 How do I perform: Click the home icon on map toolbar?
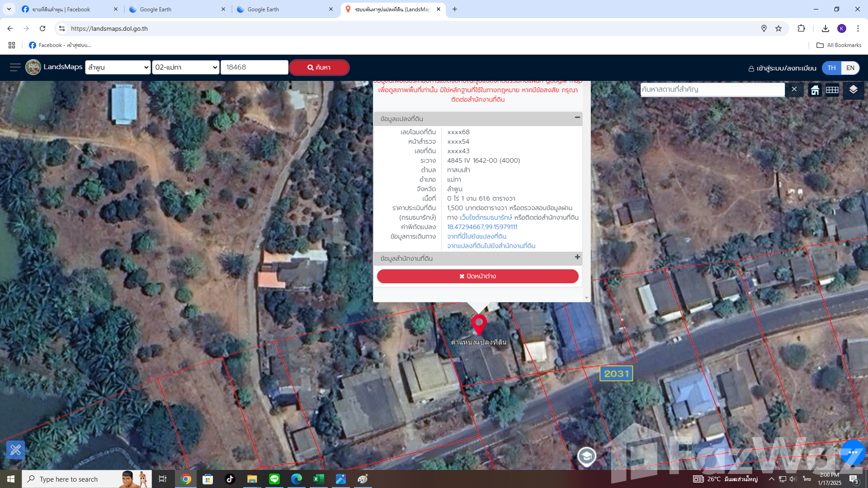(x=815, y=90)
